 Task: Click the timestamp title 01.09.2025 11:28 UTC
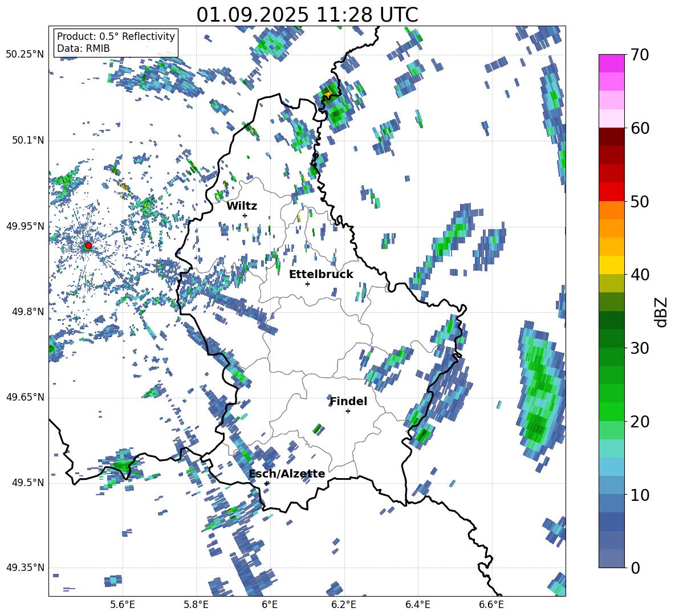(x=307, y=15)
